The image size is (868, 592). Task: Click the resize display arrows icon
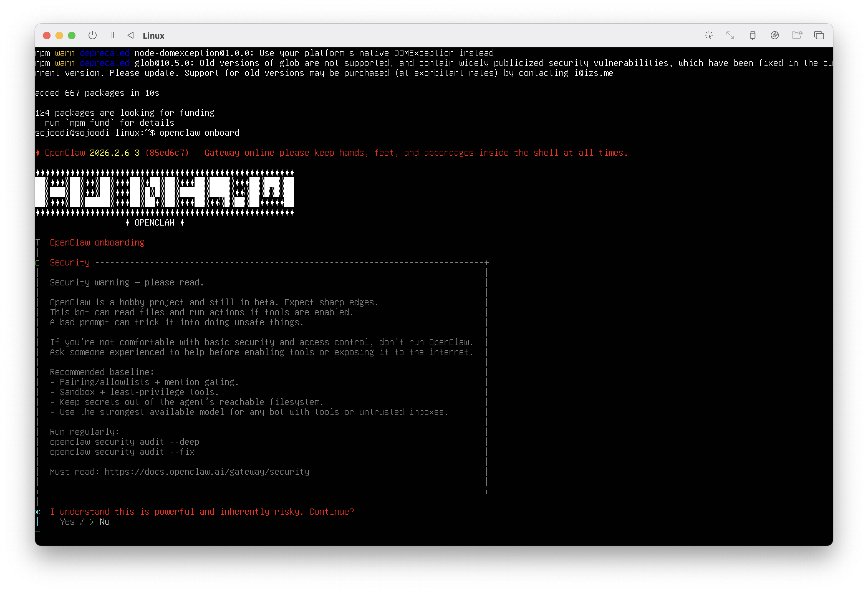(731, 36)
